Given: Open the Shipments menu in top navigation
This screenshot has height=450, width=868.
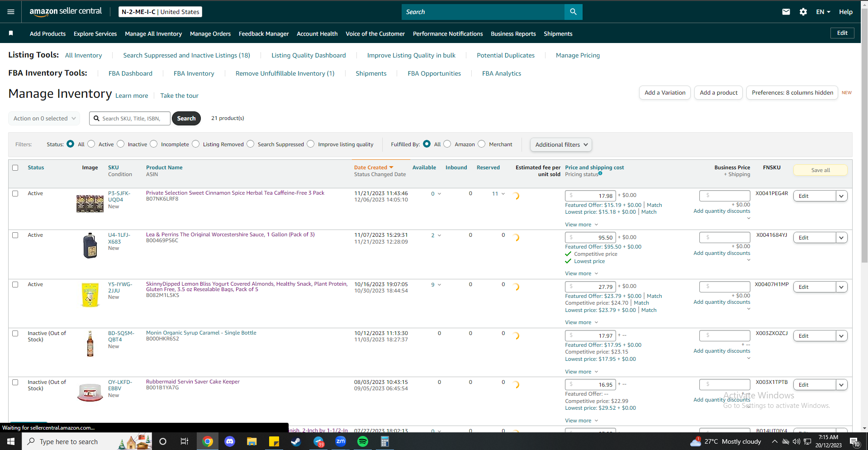Looking at the screenshot, I should [x=558, y=34].
